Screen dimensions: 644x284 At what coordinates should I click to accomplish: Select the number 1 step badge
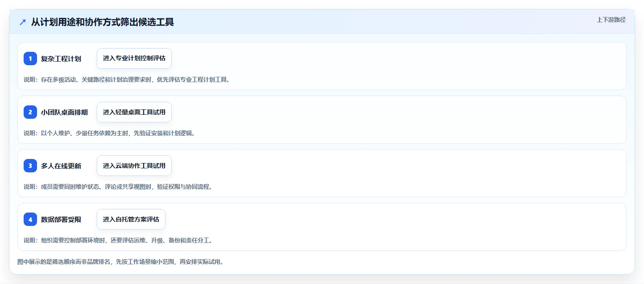(x=30, y=58)
